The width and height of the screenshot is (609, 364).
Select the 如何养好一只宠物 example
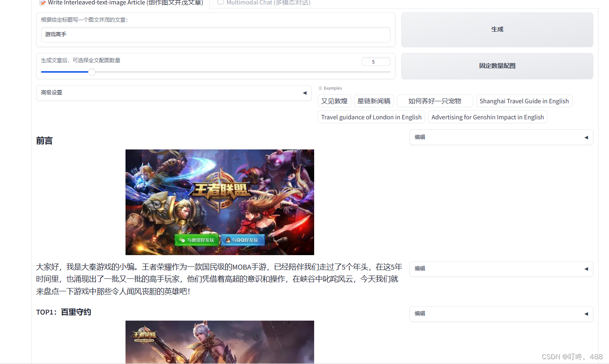(435, 101)
